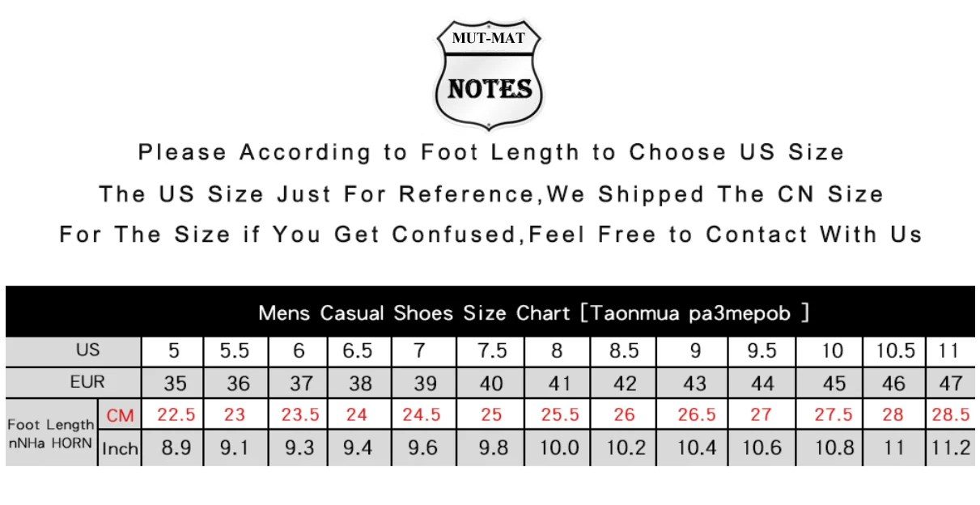Image resolution: width=980 pixels, height=505 pixels.
Task: Click the Inch label cell
Action: 120,449
